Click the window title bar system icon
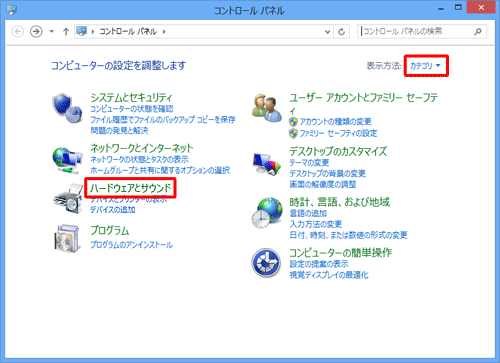The image size is (500, 363). pos(11,10)
